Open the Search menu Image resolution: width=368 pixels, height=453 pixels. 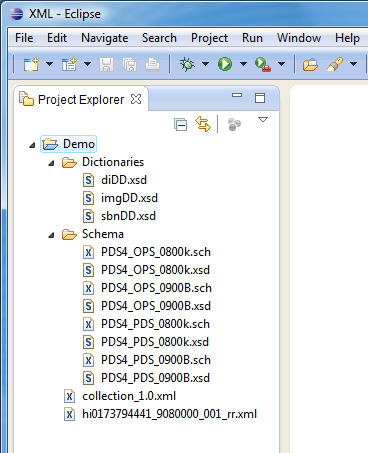click(159, 38)
